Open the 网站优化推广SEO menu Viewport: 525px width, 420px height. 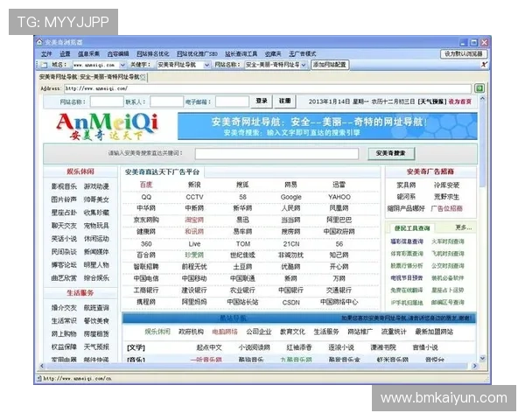197,54
